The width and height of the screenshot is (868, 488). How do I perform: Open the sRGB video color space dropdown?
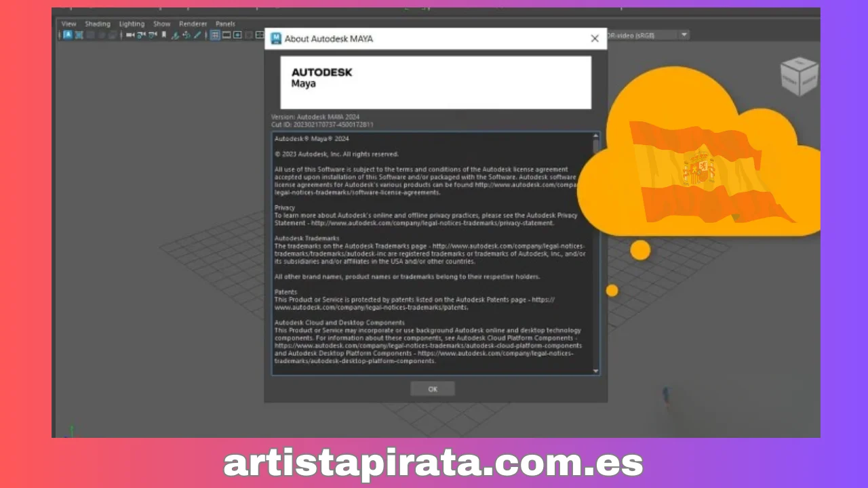[682, 35]
